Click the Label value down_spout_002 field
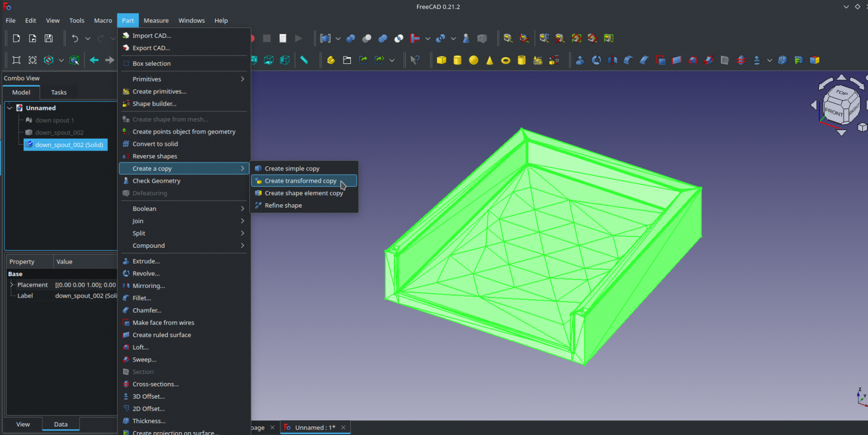The height and width of the screenshot is (435, 868). click(x=85, y=296)
